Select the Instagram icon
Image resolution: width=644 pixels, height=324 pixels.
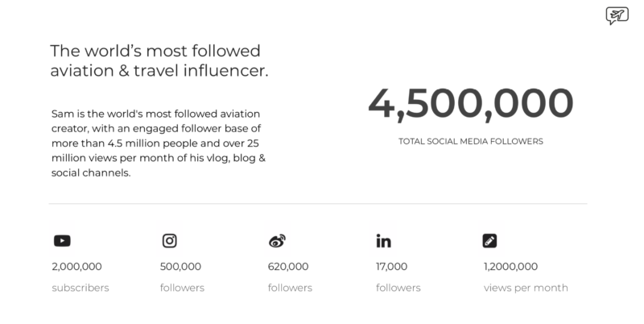click(x=170, y=240)
